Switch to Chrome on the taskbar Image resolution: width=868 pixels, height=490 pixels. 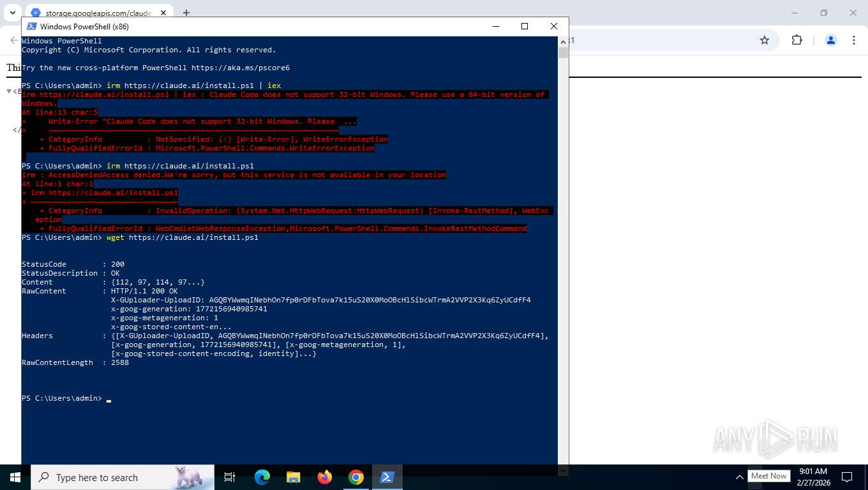coord(356,477)
